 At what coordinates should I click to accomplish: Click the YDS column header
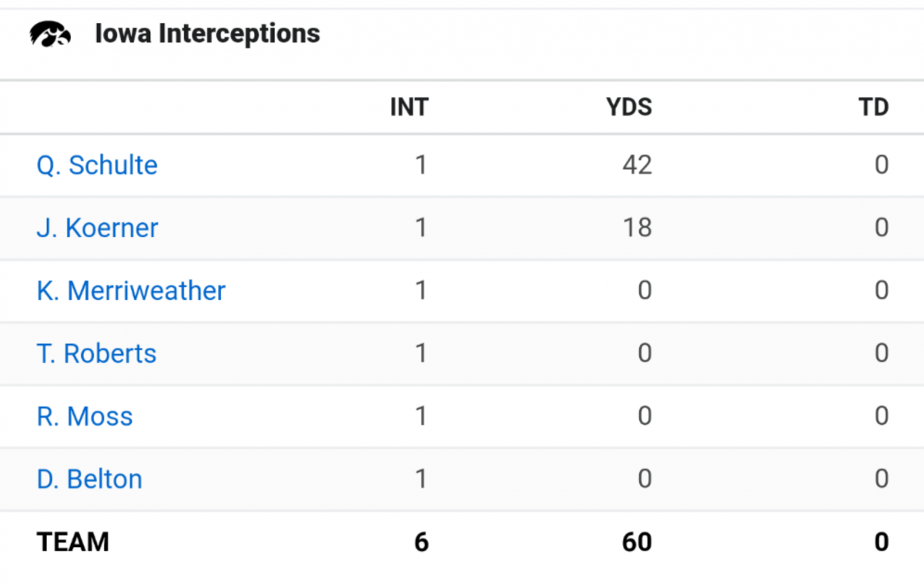(629, 107)
